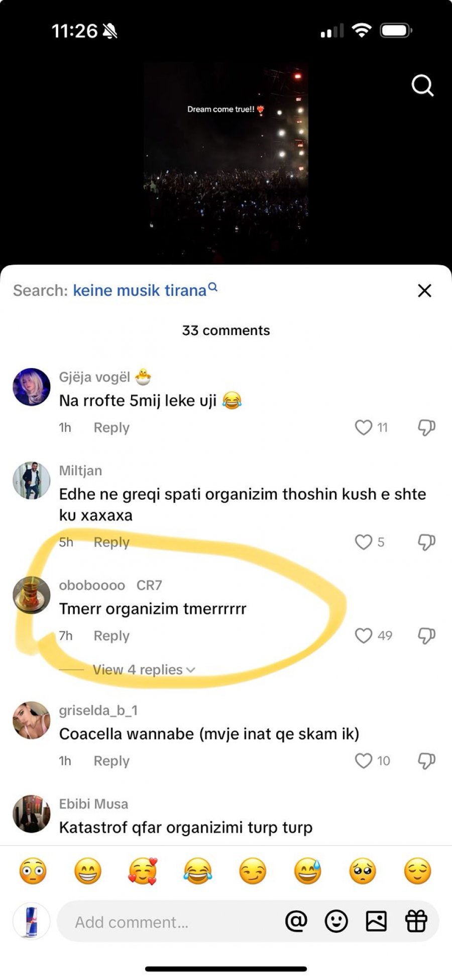Insert the flushed face emoji from the quick row

click(33, 871)
